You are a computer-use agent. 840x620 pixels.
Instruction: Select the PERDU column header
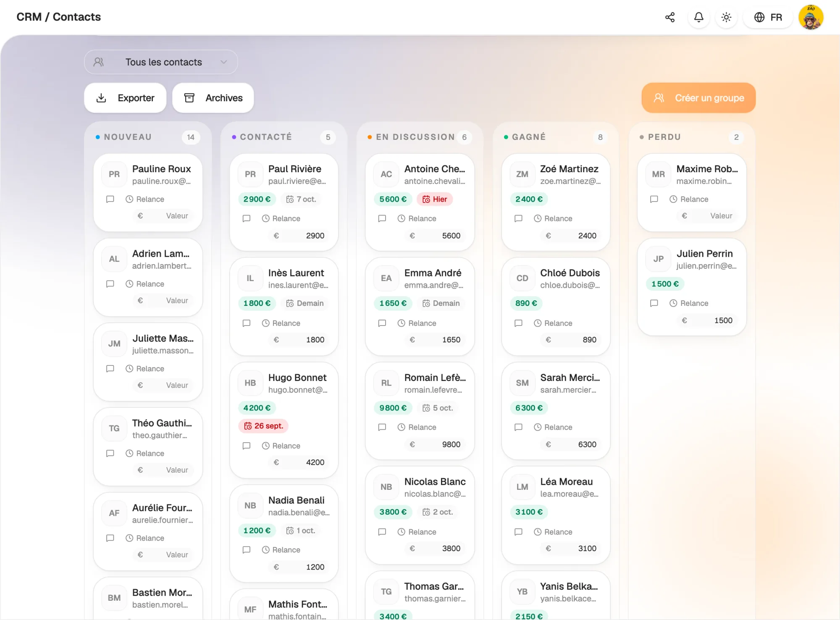point(664,137)
